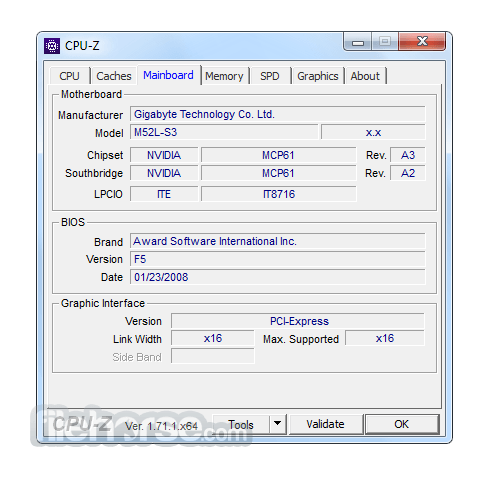Viewport: 483px width, 477px height.
Task: Click the greyed Side Band label
Action: pos(137,357)
